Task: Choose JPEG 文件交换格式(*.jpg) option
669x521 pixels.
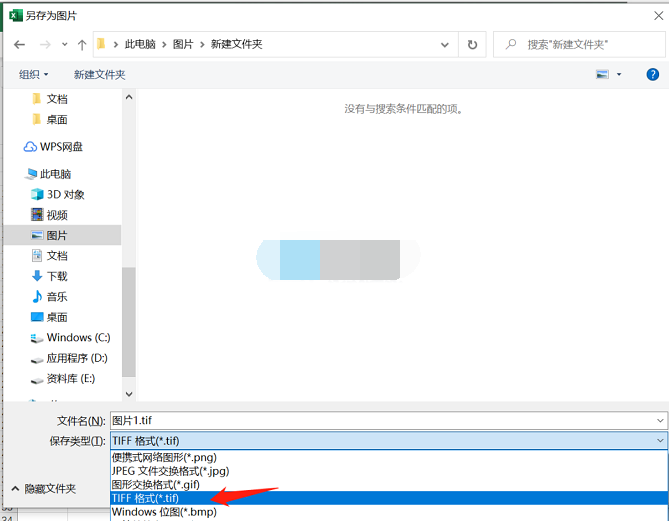Action: (x=171, y=471)
